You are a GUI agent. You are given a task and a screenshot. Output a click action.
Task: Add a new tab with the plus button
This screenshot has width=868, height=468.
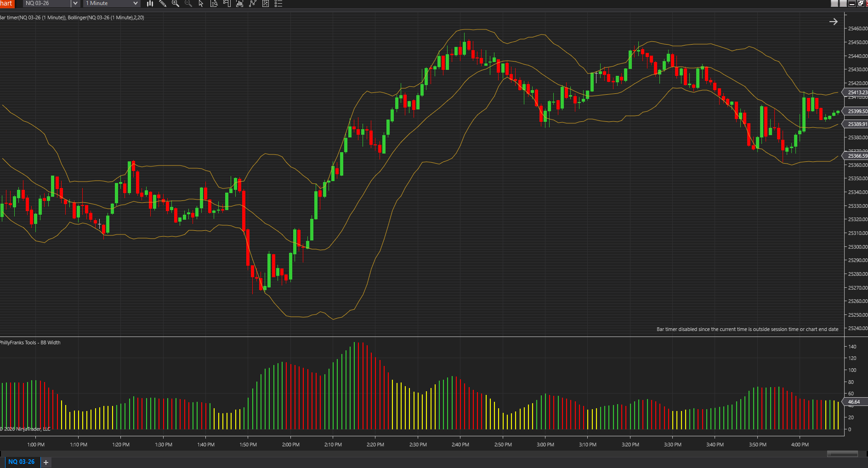pyautogui.click(x=45, y=462)
